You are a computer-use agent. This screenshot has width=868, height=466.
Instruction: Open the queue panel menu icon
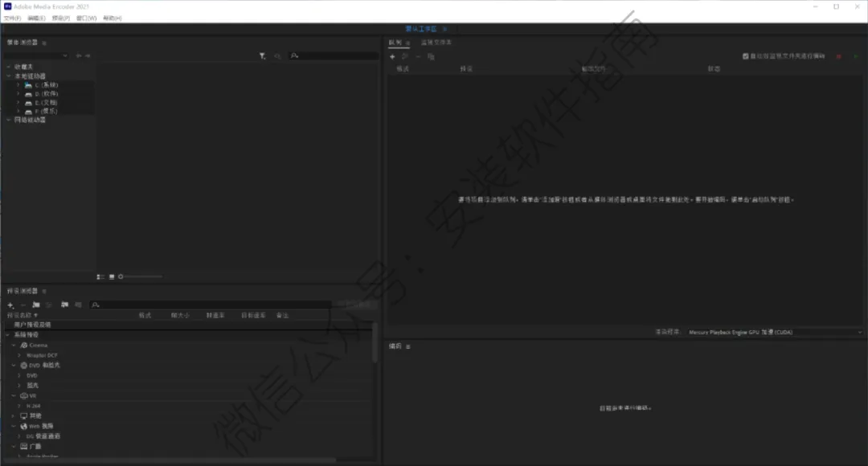(x=408, y=43)
